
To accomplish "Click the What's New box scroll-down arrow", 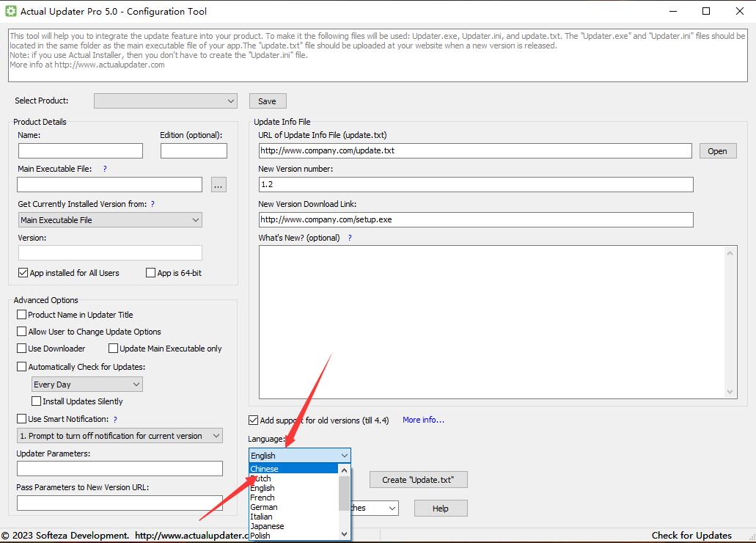I will (730, 392).
